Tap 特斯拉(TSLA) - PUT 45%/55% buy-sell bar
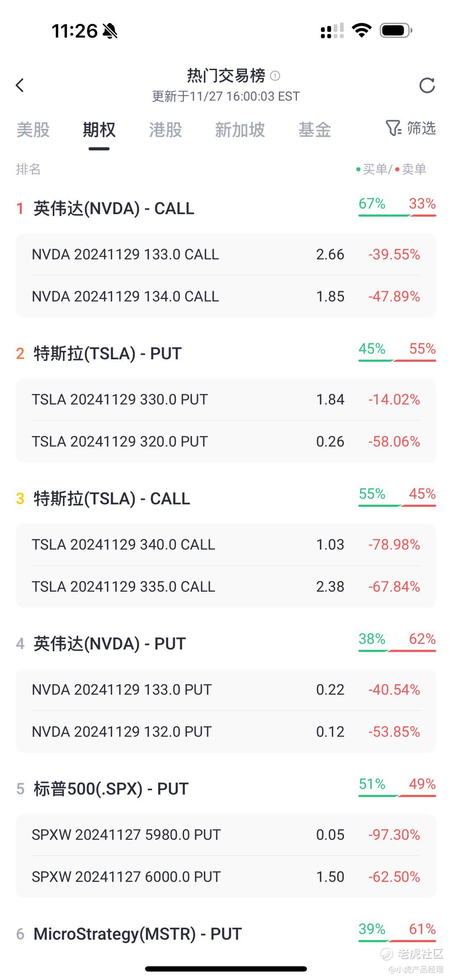Viewport: 452px width, 980px height. coord(397,360)
